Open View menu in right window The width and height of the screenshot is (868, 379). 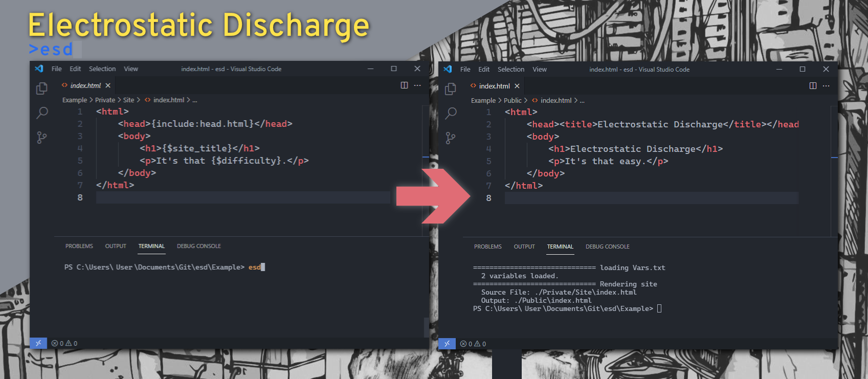click(540, 69)
